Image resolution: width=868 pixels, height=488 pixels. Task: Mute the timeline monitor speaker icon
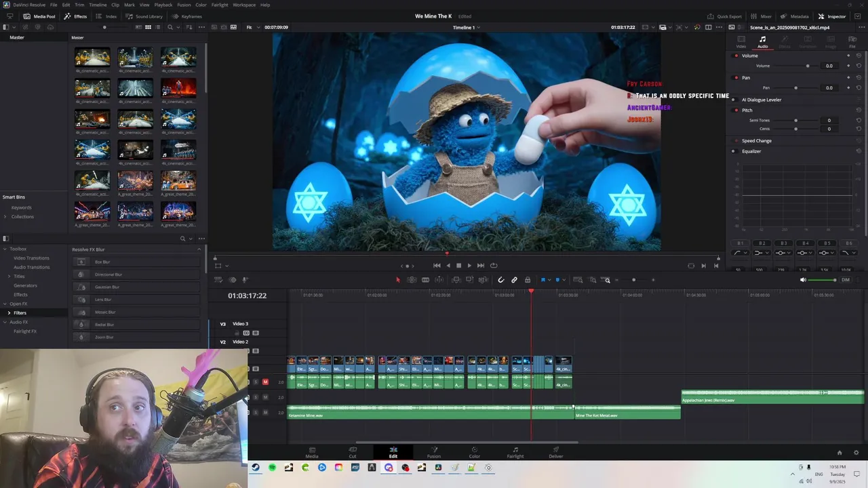(803, 280)
